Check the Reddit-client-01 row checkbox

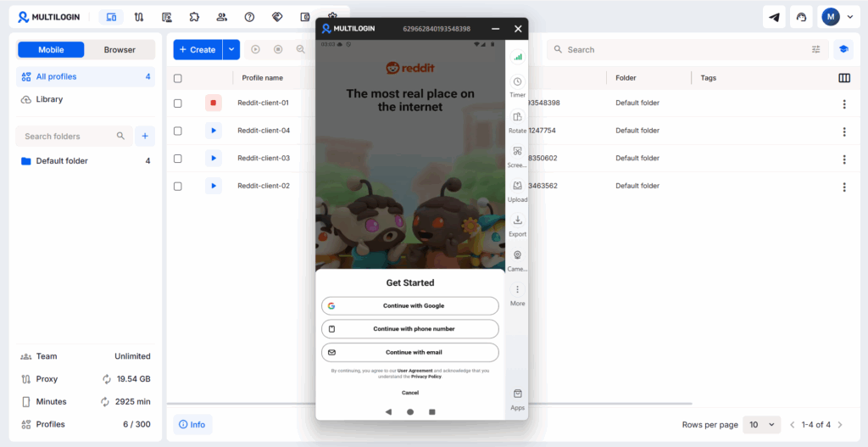click(x=178, y=103)
